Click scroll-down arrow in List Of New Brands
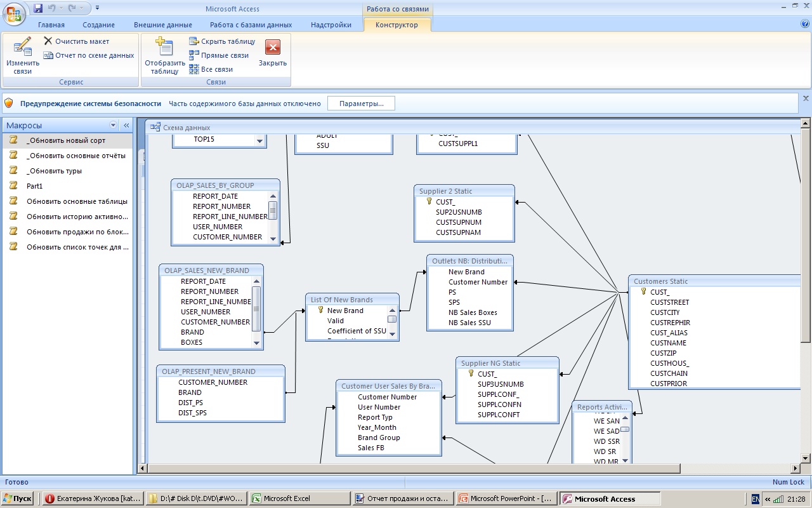This screenshot has height=508, width=812. pyautogui.click(x=392, y=334)
